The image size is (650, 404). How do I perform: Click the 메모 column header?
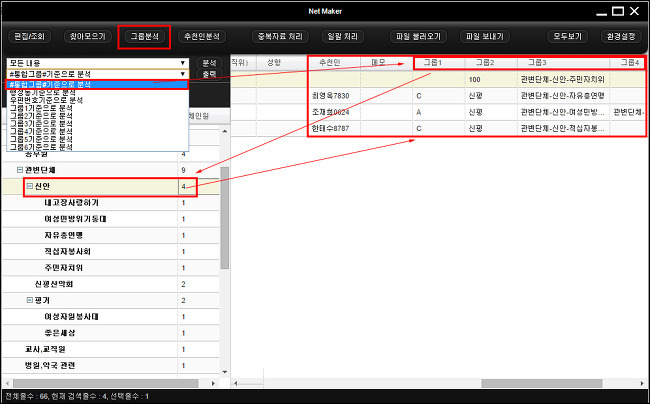point(386,63)
